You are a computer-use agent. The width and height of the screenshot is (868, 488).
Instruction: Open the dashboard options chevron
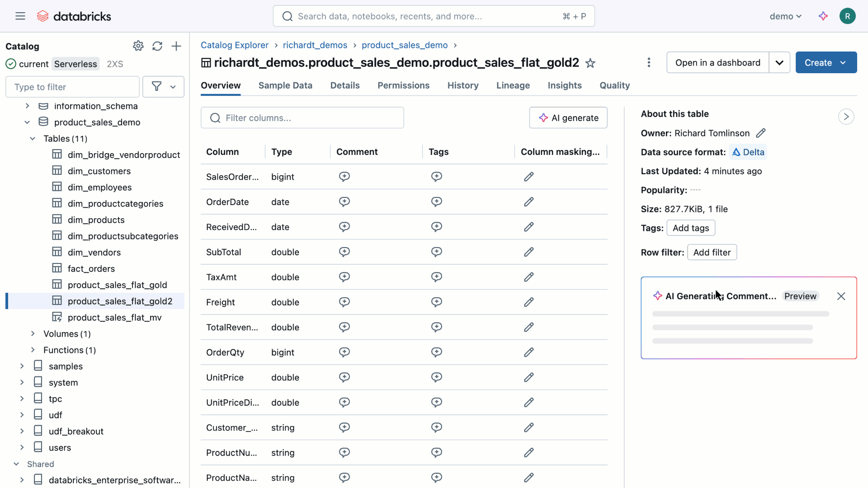point(779,62)
